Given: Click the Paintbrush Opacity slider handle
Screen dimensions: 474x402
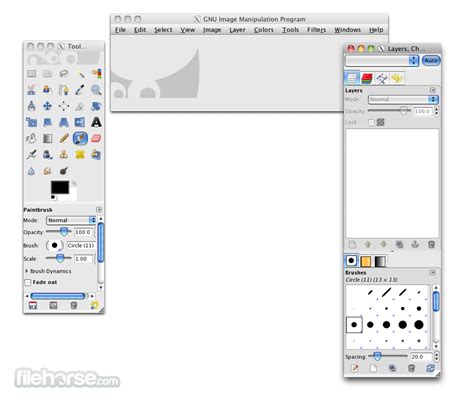Looking at the screenshot, I should point(64,231).
